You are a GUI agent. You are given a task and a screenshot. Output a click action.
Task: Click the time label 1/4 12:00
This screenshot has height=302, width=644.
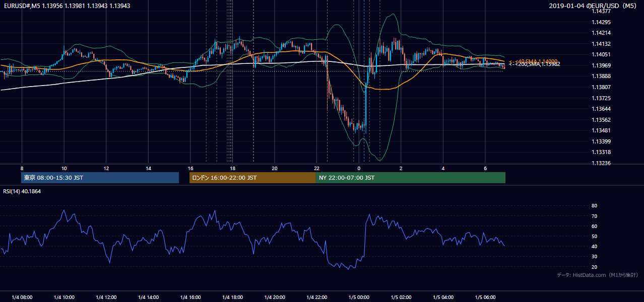tap(106, 297)
